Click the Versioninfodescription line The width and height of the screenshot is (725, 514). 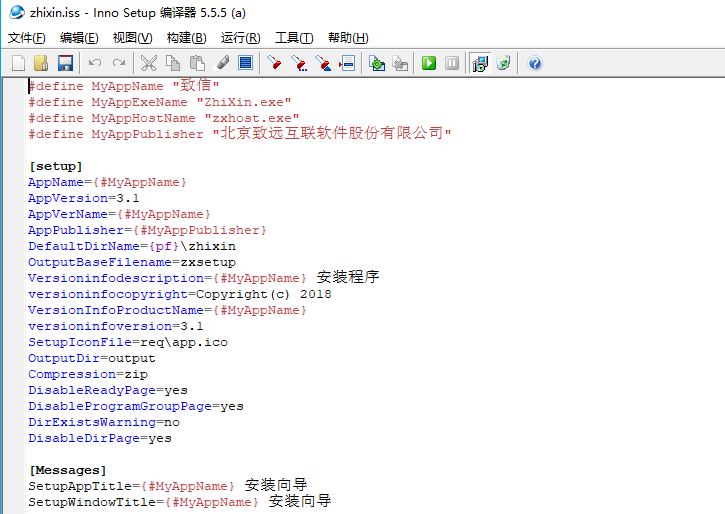(203, 277)
